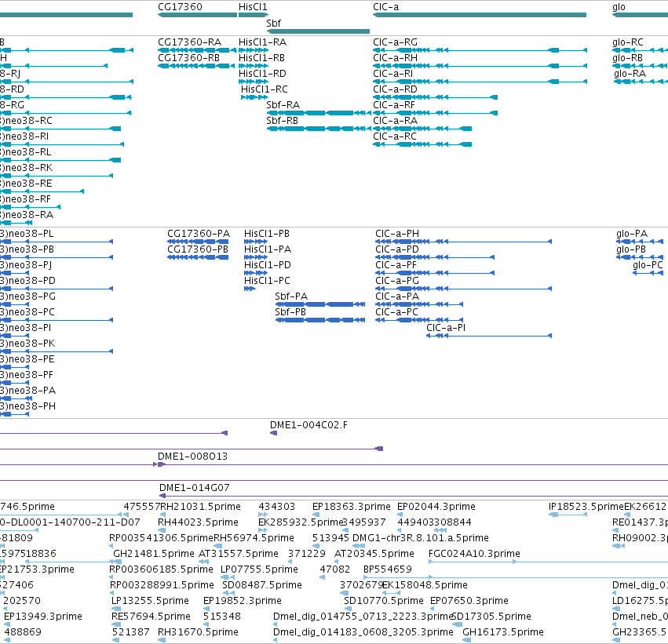
Task: Click EST LP13255.5prime
Action: coord(150,601)
